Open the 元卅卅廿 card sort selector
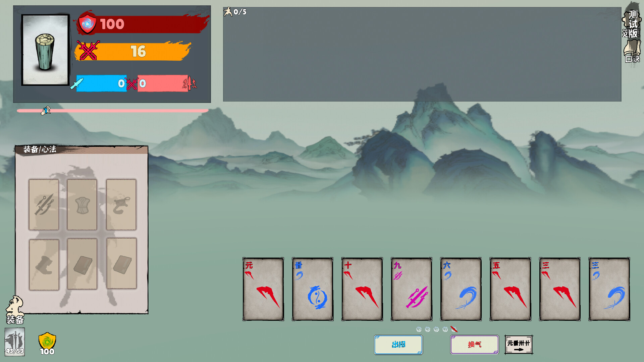The width and height of the screenshot is (644, 362). [518, 345]
